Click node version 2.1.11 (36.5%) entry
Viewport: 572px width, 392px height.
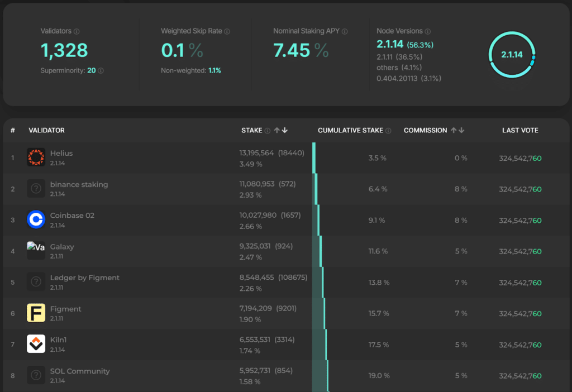(x=399, y=58)
